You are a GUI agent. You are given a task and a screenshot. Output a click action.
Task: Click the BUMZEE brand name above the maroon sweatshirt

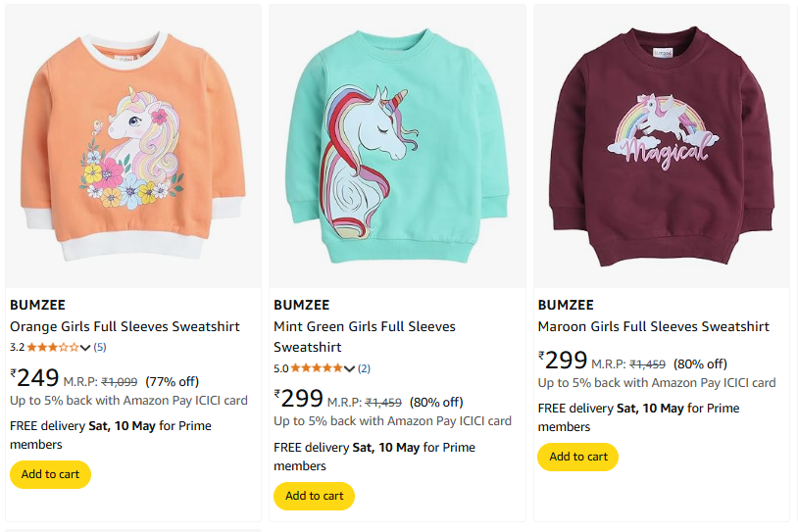(566, 305)
